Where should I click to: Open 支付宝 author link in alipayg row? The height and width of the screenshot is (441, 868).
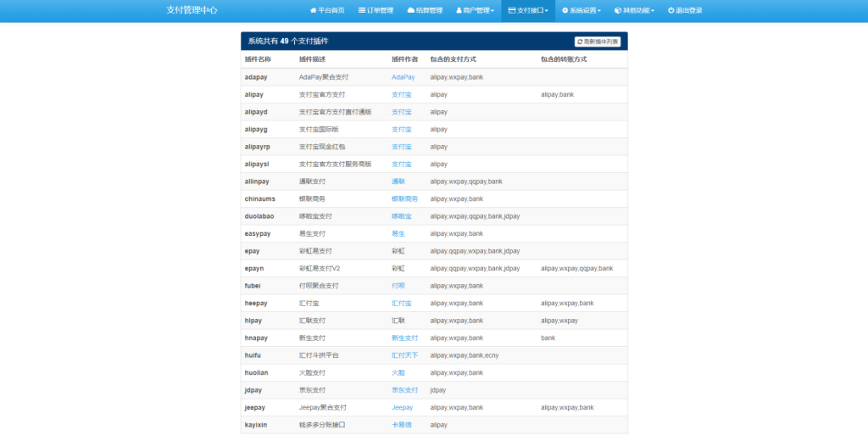pyautogui.click(x=401, y=130)
